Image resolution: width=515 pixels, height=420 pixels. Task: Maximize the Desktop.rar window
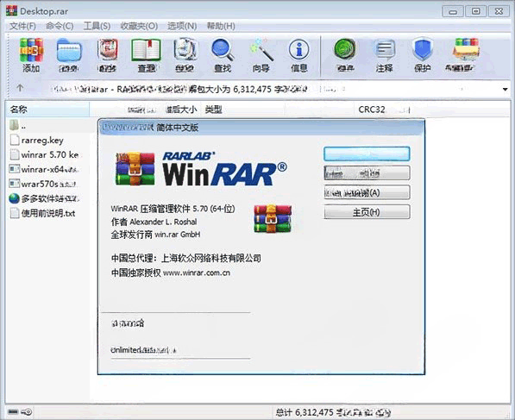pyautogui.click(x=476, y=11)
